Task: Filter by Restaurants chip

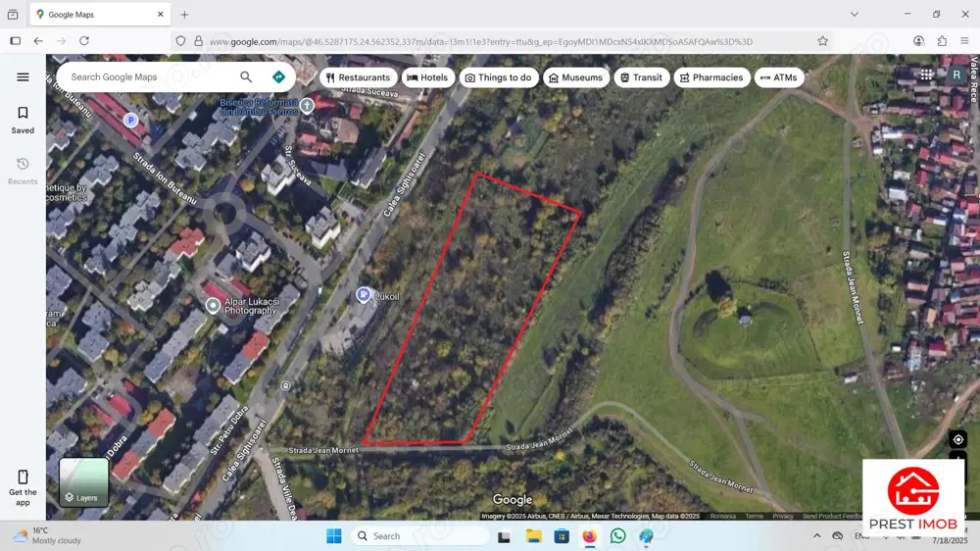Action: coord(358,77)
